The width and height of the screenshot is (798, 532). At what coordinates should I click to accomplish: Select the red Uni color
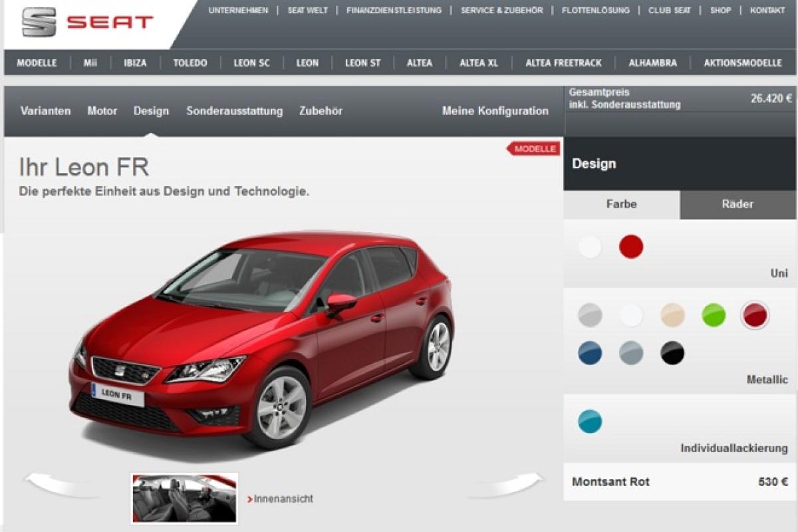coord(631,247)
